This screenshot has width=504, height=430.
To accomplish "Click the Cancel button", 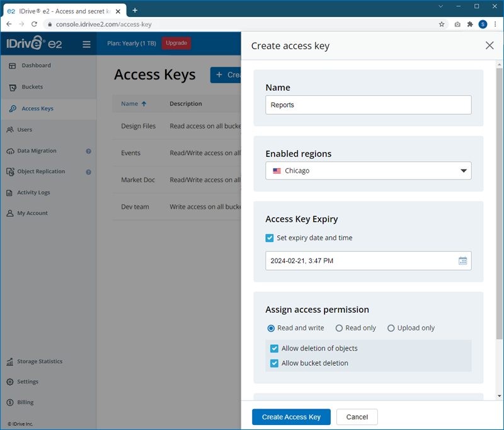I will (x=357, y=417).
